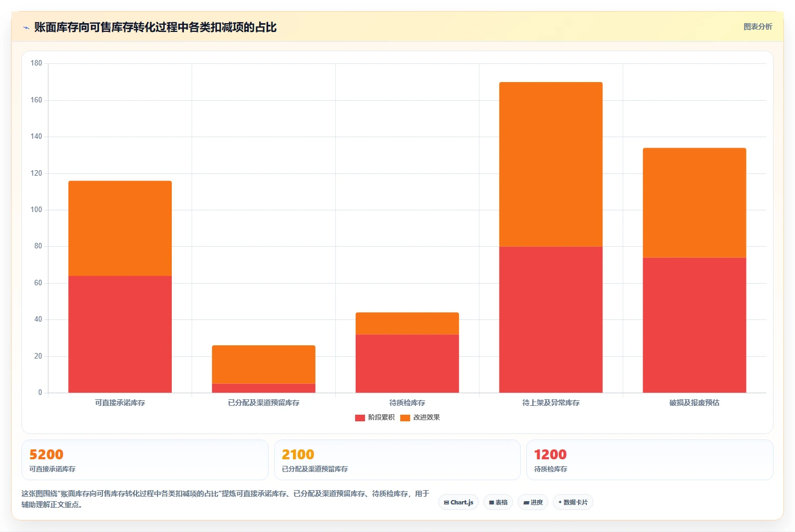Click the chart title 账面库存向可售库存转化过程中各类扣减项的占比
This screenshot has height=532, width=795.
point(155,27)
